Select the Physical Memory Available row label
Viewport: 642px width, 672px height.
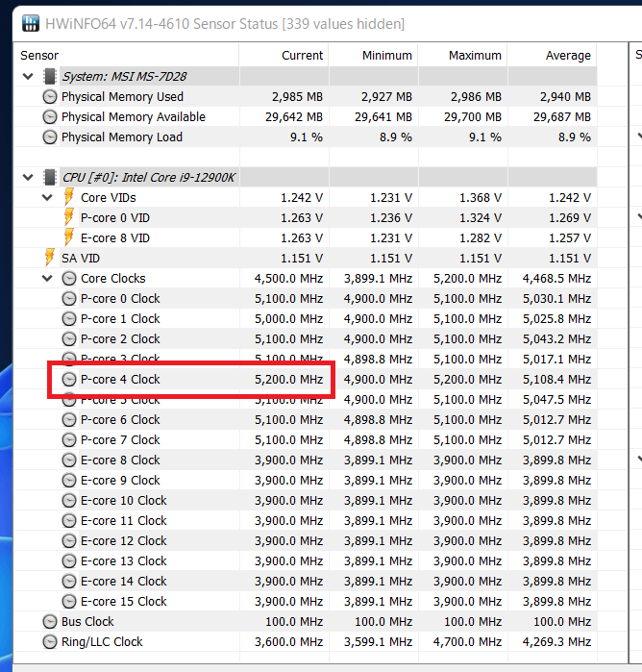pos(134,117)
